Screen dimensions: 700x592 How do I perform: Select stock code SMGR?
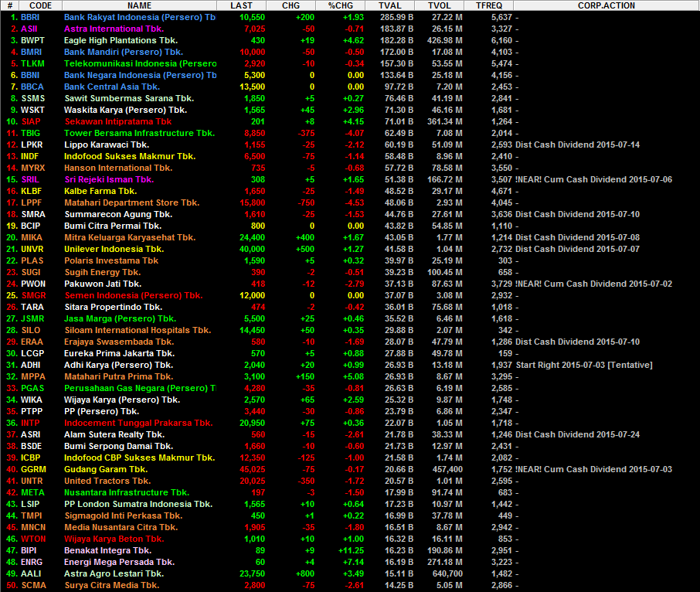(x=34, y=295)
